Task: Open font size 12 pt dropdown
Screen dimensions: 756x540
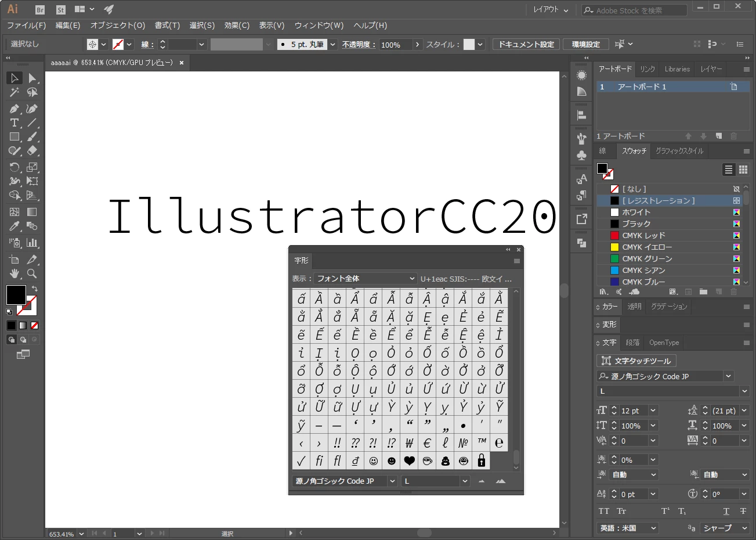Action: [x=653, y=411]
